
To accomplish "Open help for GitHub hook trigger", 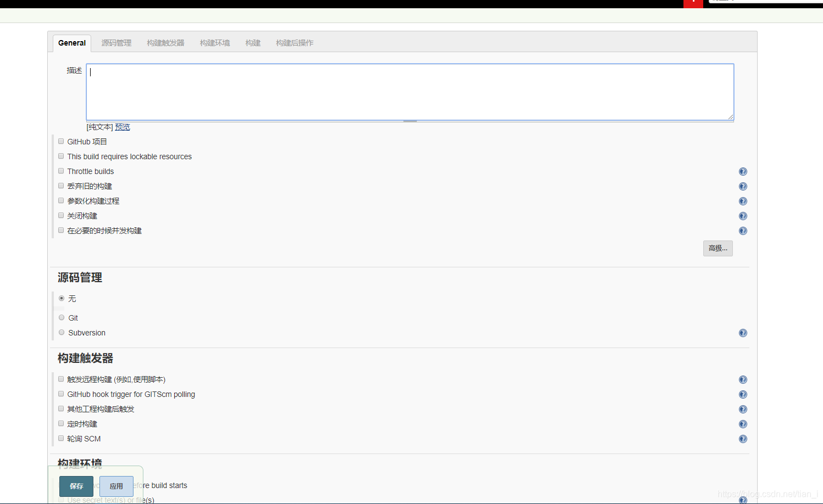I will coord(743,395).
